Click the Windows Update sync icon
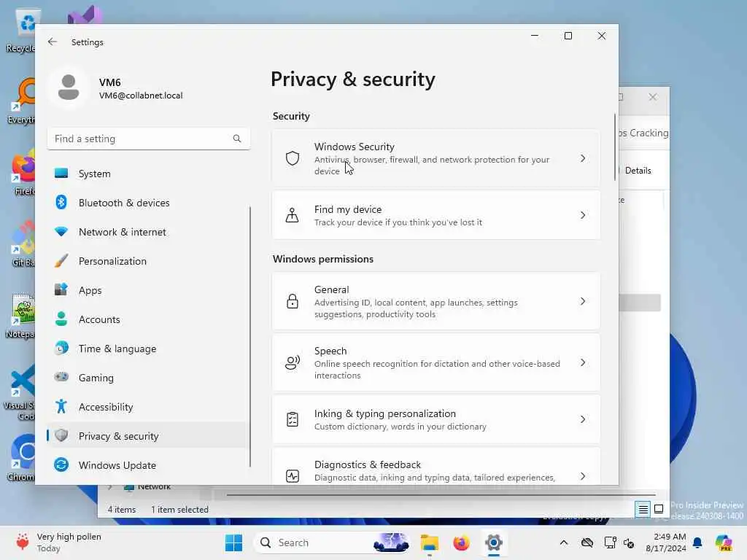747x560 pixels. click(x=61, y=464)
